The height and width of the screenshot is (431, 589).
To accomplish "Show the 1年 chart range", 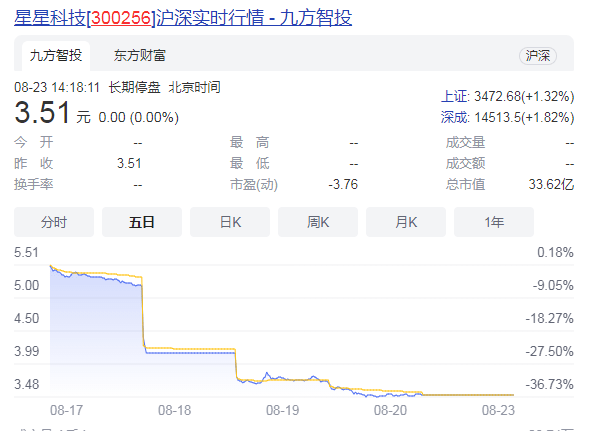I will [x=494, y=222].
